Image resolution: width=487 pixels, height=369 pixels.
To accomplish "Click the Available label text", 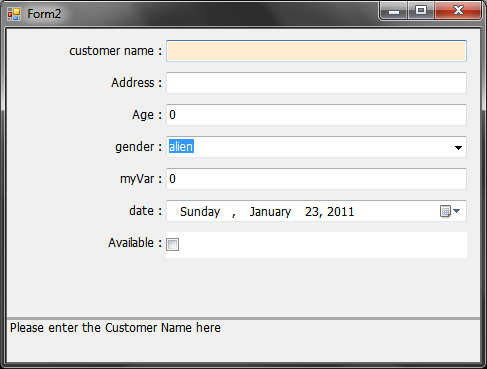I will (x=131, y=243).
